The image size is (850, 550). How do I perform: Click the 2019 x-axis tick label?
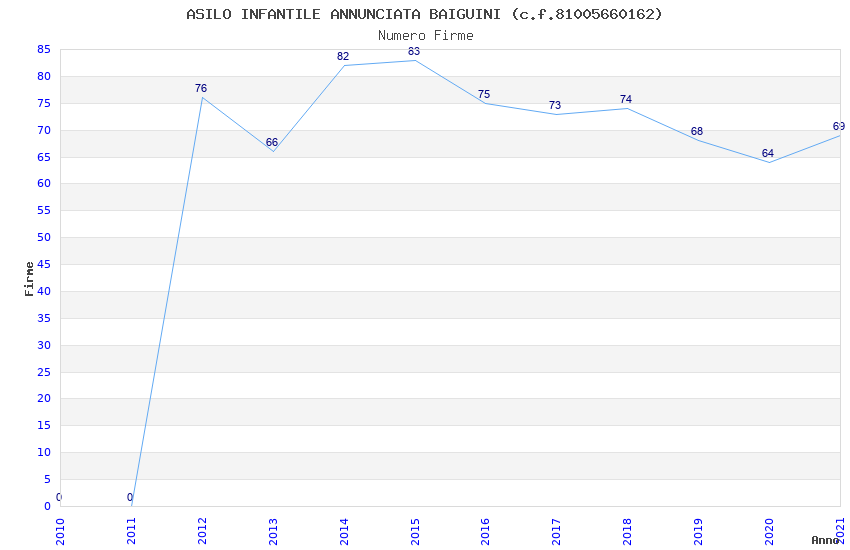(x=698, y=532)
